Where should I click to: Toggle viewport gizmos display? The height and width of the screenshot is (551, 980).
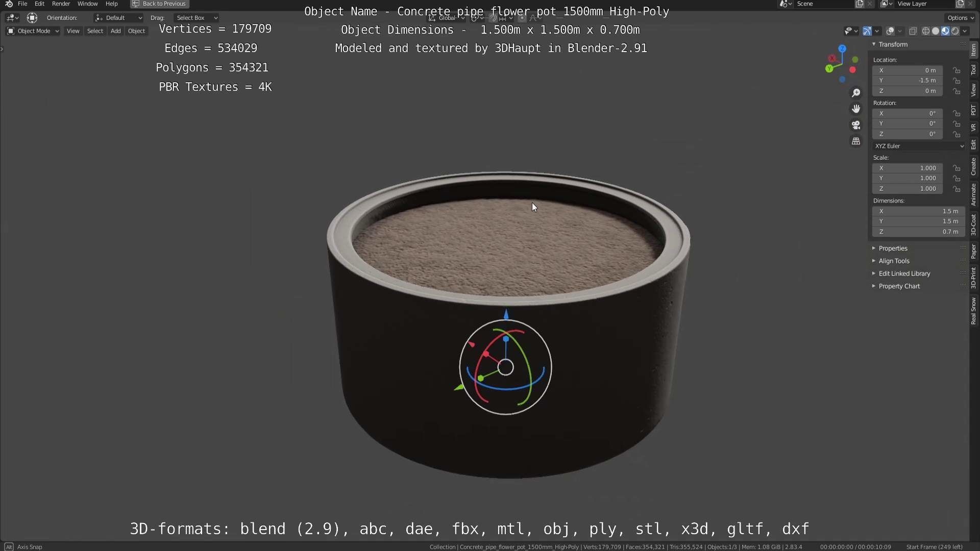point(867,31)
